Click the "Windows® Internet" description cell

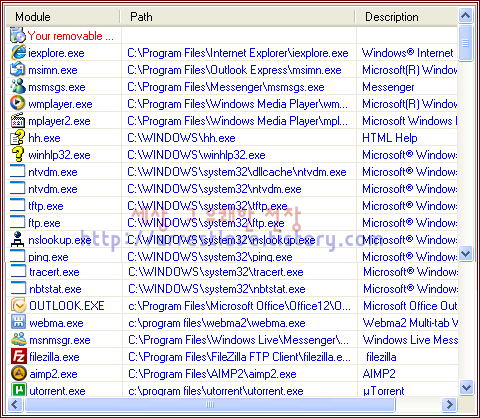[408, 53]
